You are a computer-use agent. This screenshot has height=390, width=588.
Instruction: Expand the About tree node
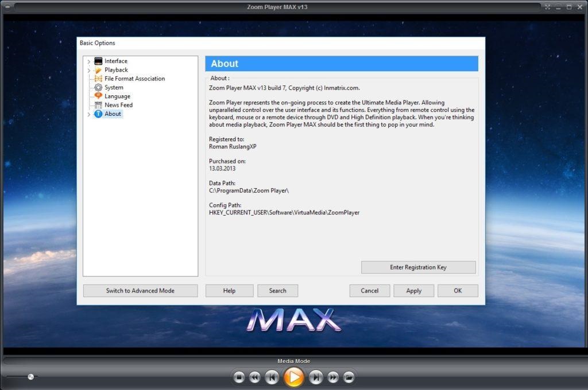point(89,114)
